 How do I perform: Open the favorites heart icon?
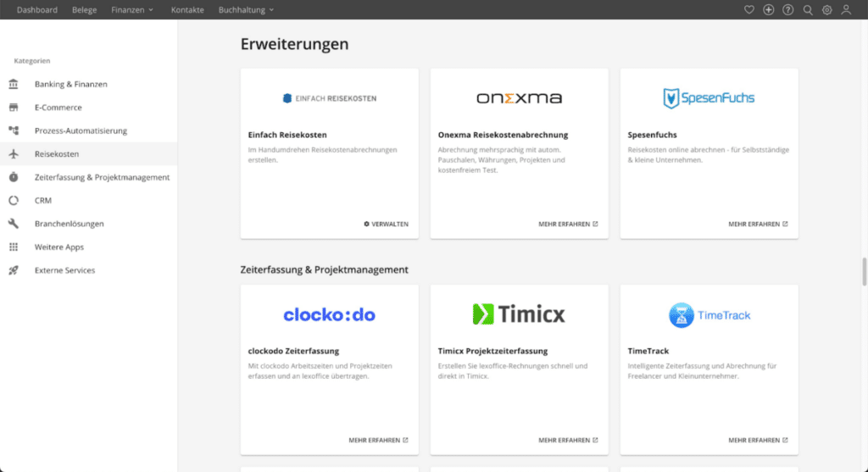point(749,9)
